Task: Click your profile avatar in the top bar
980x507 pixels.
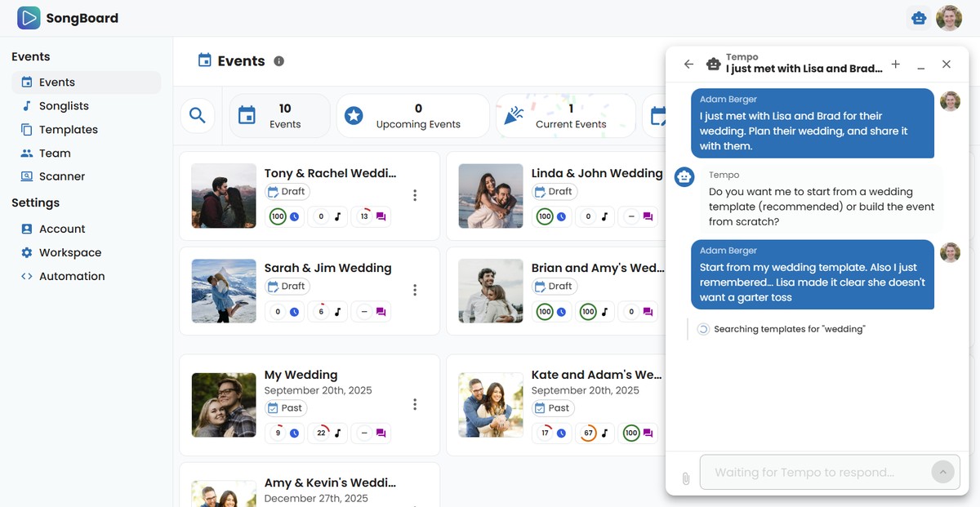Action: tap(948, 16)
